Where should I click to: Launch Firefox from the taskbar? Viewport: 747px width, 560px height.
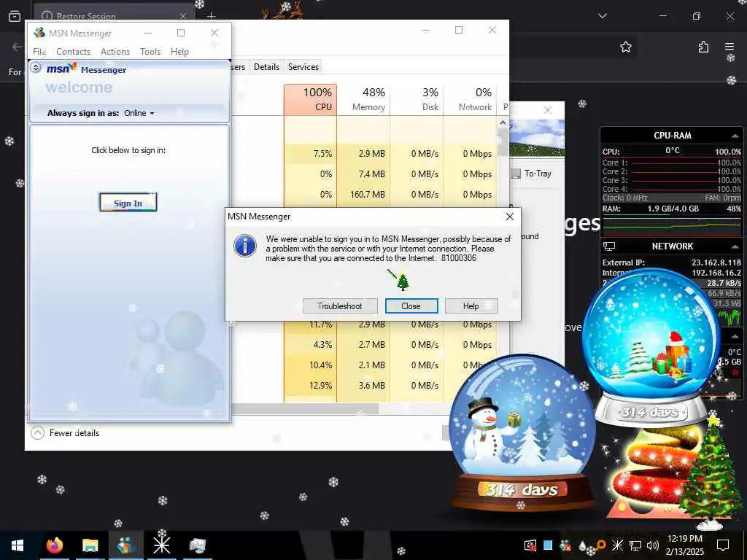(54, 545)
